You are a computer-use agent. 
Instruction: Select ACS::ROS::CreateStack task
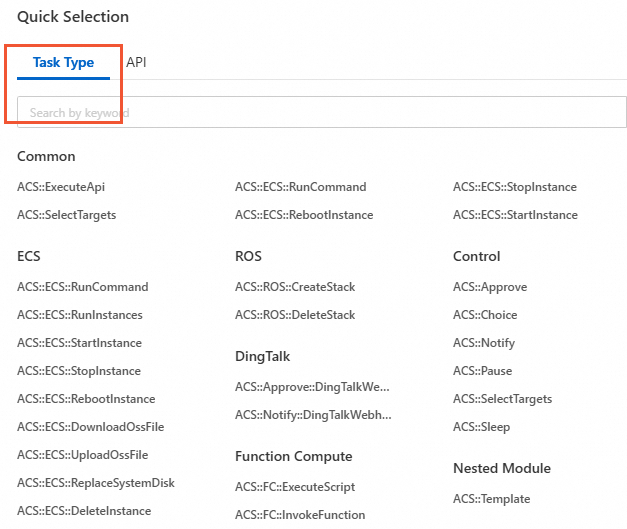click(x=295, y=287)
